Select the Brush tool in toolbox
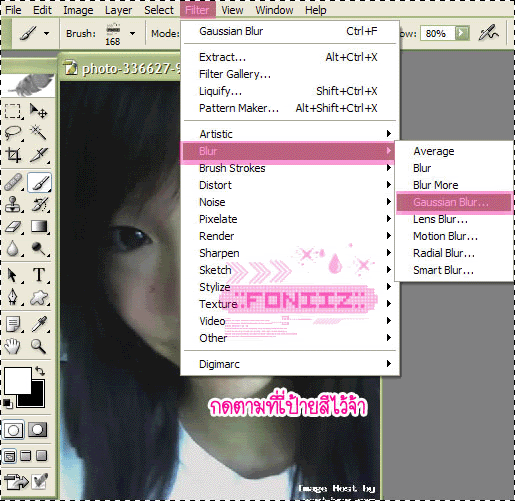Image resolution: width=515 pixels, height=501 pixels. pyautogui.click(x=39, y=182)
